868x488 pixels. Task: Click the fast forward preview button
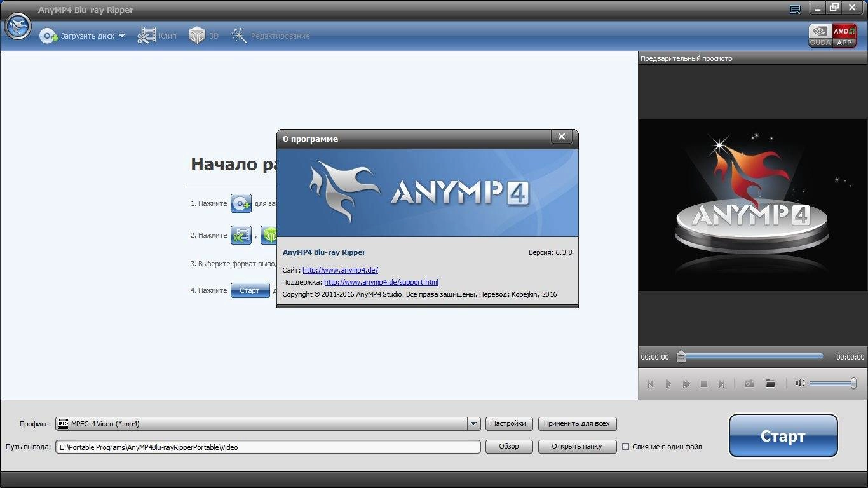coord(686,384)
